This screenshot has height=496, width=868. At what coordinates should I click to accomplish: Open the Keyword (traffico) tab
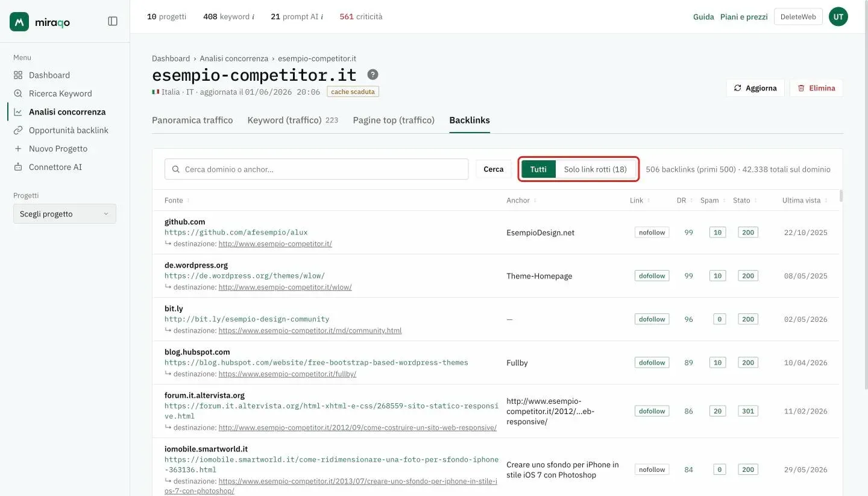(x=292, y=121)
